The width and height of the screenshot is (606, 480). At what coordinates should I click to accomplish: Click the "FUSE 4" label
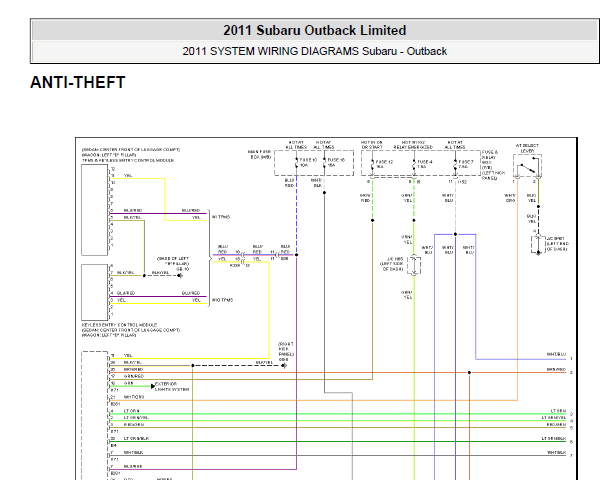point(425,164)
